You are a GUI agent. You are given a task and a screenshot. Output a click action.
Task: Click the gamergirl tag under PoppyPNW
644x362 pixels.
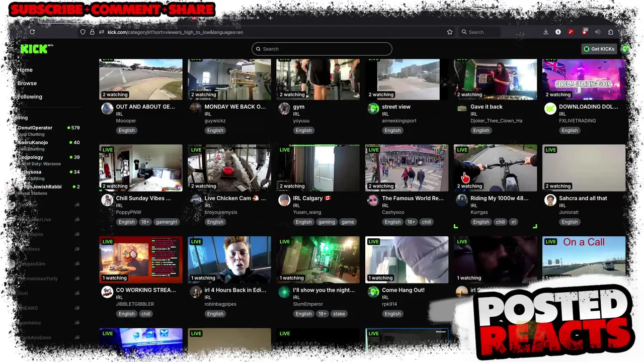(x=166, y=222)
